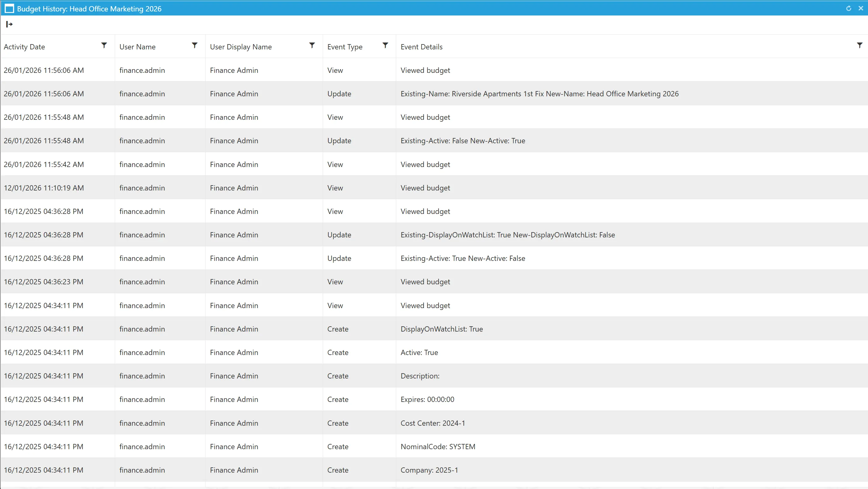Click the window icon beside the Budget History title
The height and width of the screenshot is (489, 868).
[10, 9]
